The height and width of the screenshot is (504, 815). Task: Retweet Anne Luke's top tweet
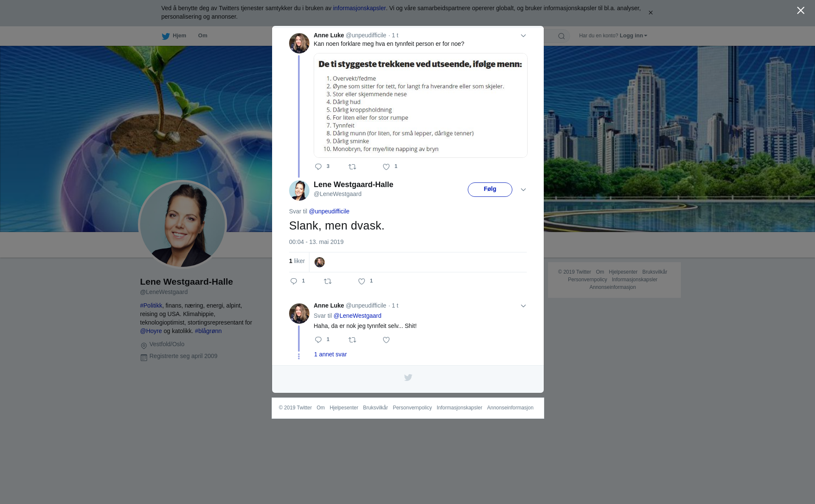pyautogui.click(x=352, y=167)
